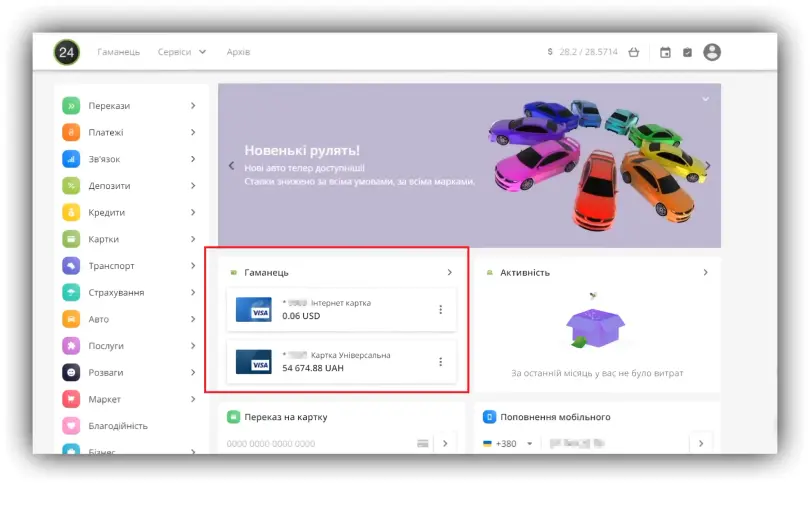Submit the Переказ на картку arrow button
Image resolution: width=810 pixels, height=506 pixels.
(445, 444)
